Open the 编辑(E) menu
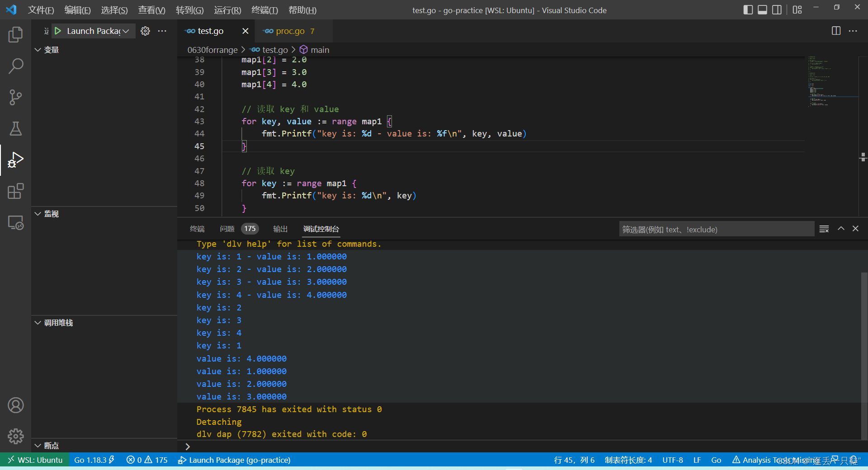The width and height of the screenshot is (868, 470). pos(78,10)
